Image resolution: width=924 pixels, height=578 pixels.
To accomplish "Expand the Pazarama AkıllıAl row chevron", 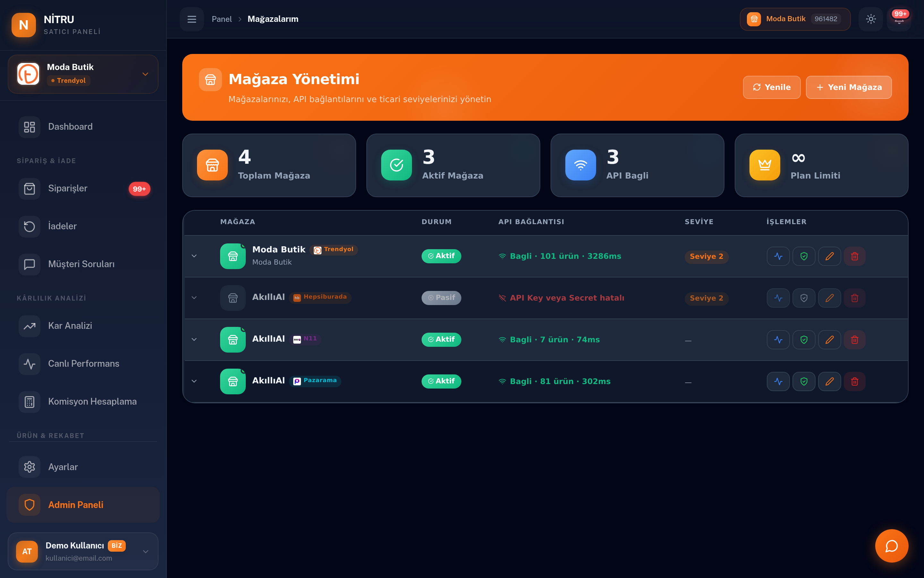I will click(x=194, y=381).
